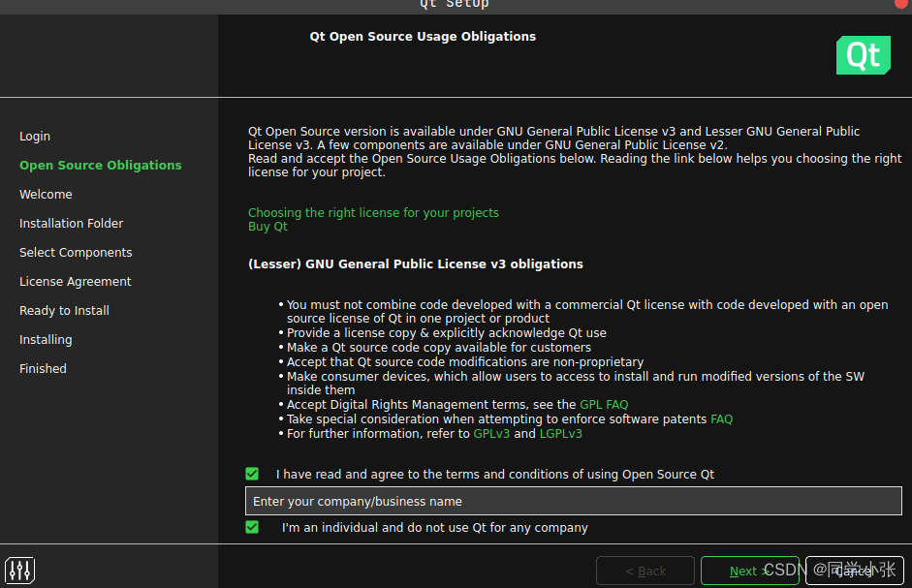This screenshot has width=912, height=588.
Task: Select the Finished step in the sidebar
Action: point(43,369)
